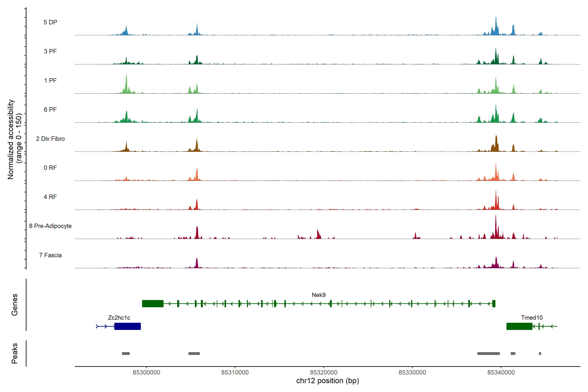Click the Tmed10 gene name text
This screenshot has height=392, width=588.
[532, 318]
